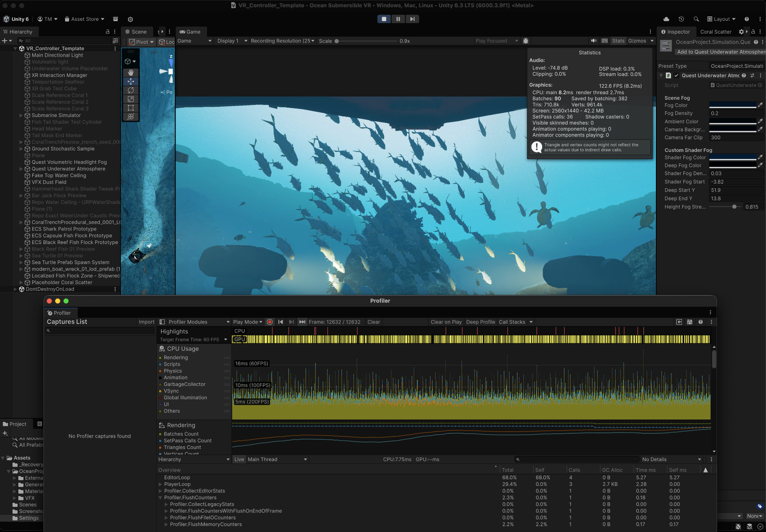Open global search magnifier icon in toolbar
The image size is (766, 532).
point(696,19)
